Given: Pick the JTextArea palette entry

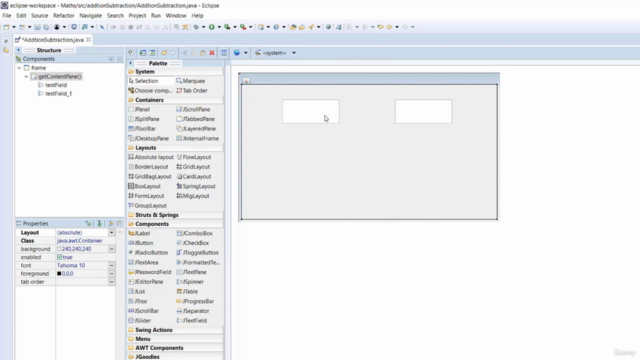Looking at the screenshot, I should coord(143,262).
